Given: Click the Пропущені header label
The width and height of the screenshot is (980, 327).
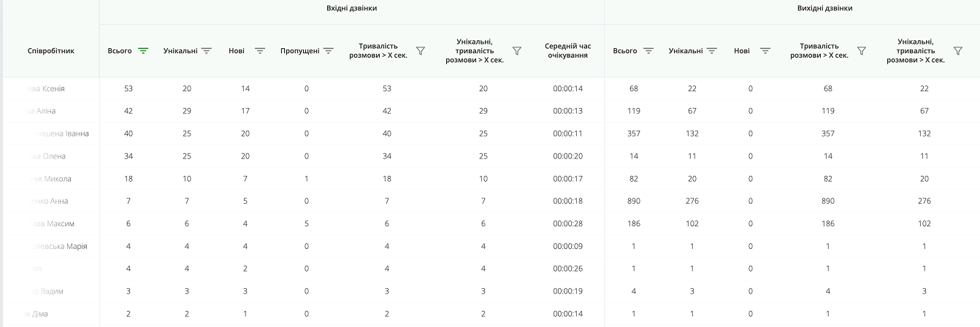Looking at the screenshot, I should click(299, 51).
